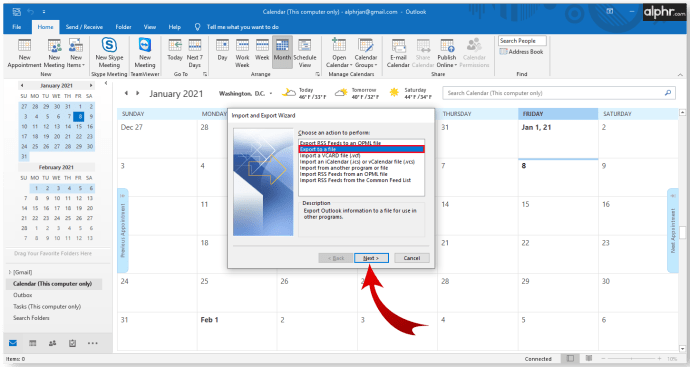690x367 pixels.
Task: Open the Send / Receive tab
Action: pos(84,27)
